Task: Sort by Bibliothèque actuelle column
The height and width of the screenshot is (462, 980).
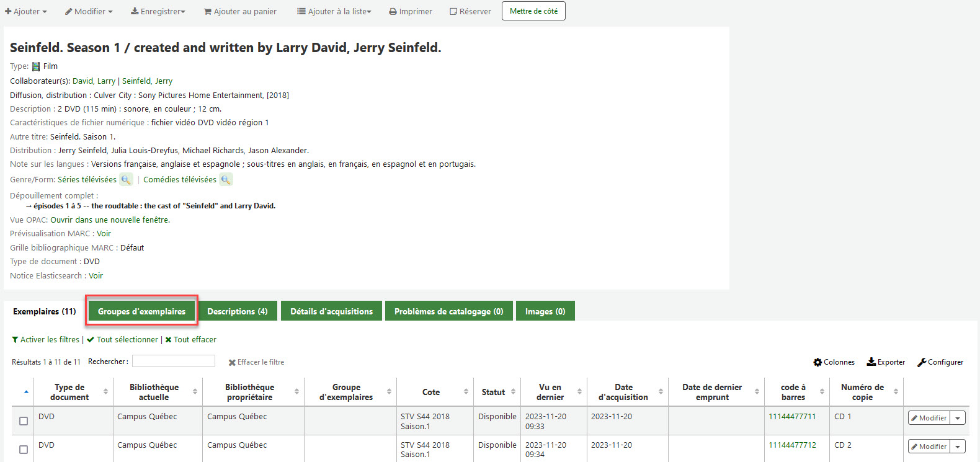Action: click(158, 392)
